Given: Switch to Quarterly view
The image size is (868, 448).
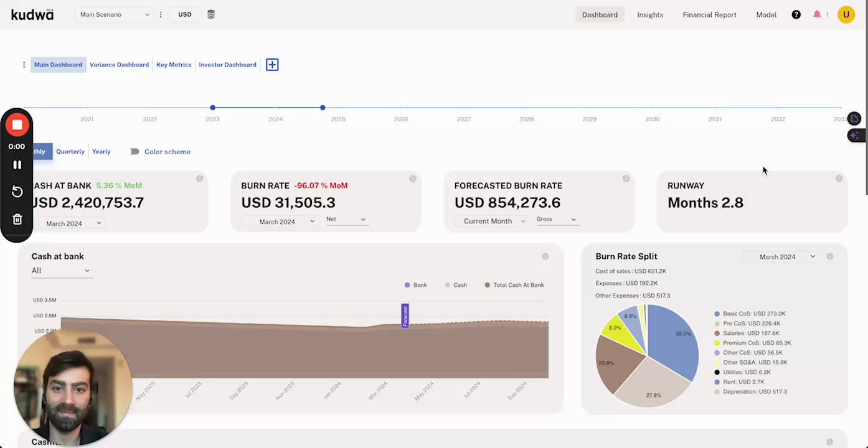Looking at the screenshot, I should [x=70, y=152].
